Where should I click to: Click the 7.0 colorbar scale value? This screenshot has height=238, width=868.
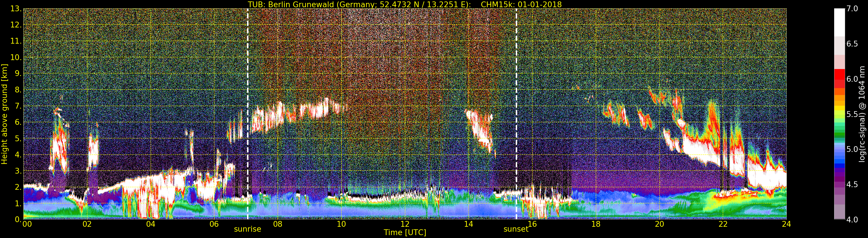click(x=852, y=9)
